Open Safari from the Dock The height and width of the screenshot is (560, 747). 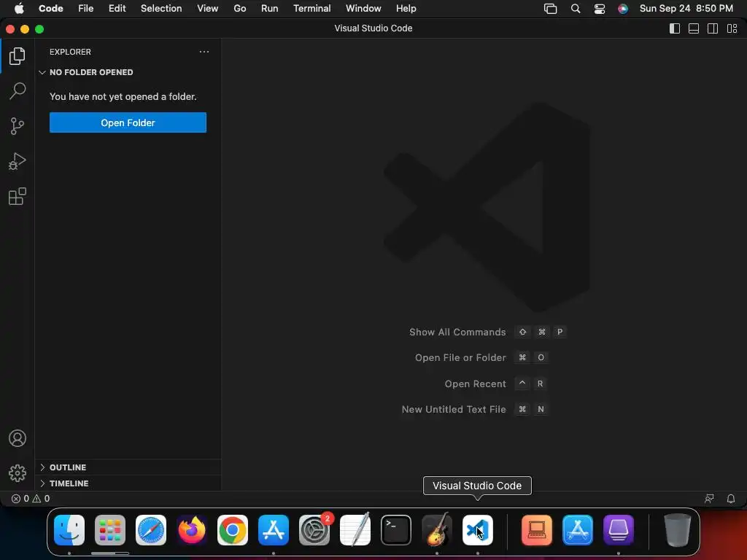[x=151, y=530]
